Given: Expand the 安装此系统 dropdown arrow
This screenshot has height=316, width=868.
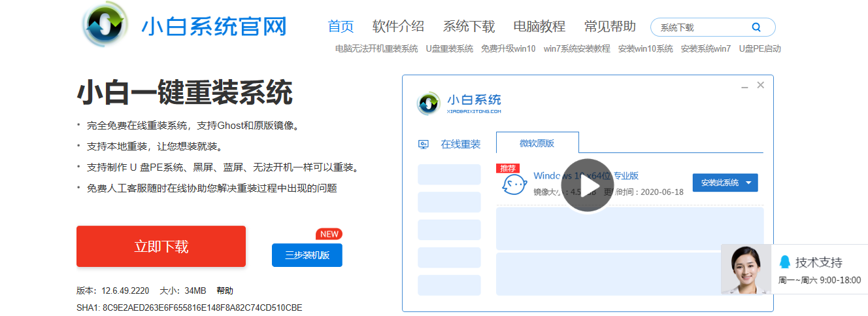Looking at the screenshot, I should (748, 183).
